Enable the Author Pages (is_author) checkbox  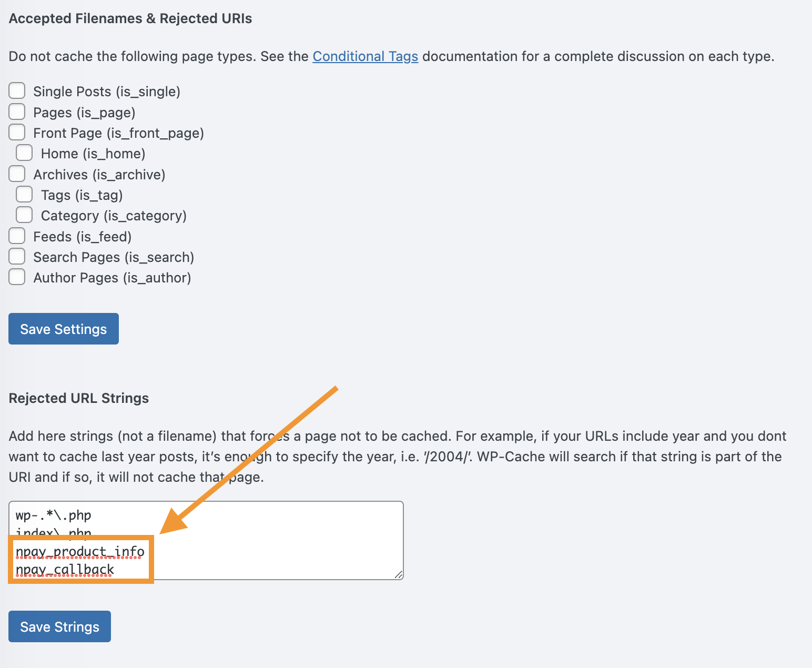point(17,277)
